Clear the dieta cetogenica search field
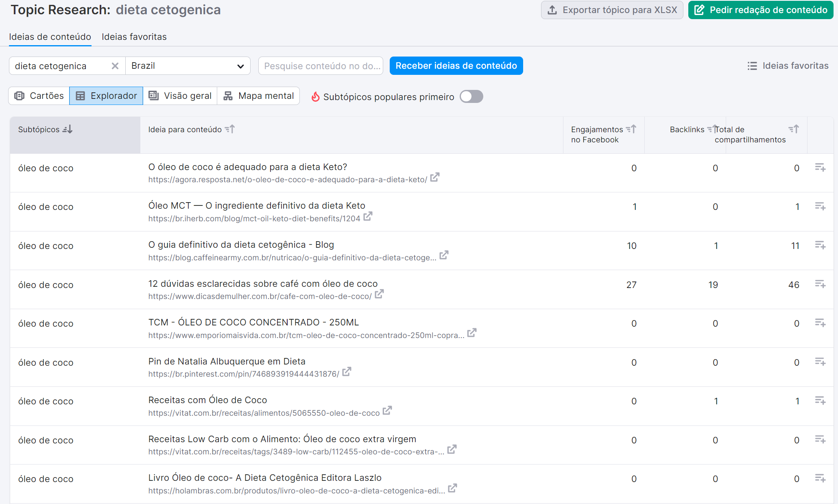The image size is (838, 504). (x=115, y=66)
